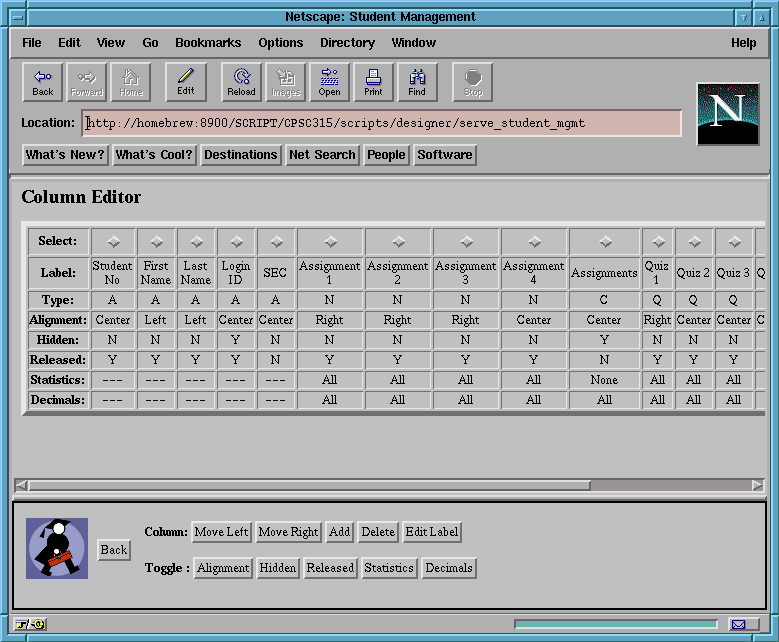Screen dimensions: 779x642
Task: Click the Back toolbar icon
Action: coord(43,82)
